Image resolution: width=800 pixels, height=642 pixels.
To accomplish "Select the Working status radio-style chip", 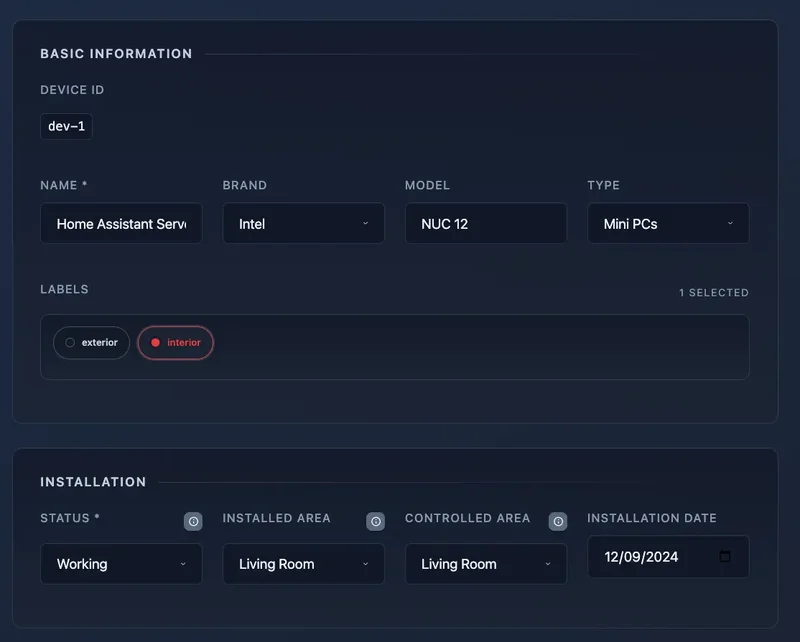I will point(121,564).
